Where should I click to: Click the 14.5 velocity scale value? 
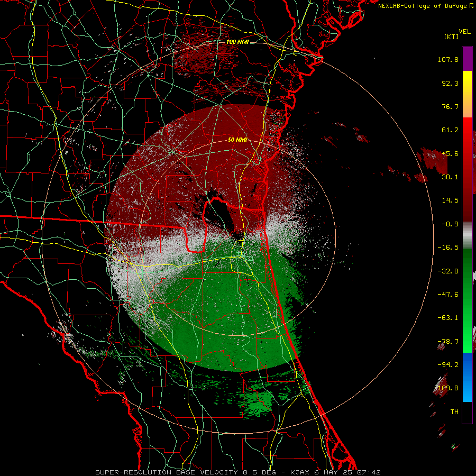point(450,200)
